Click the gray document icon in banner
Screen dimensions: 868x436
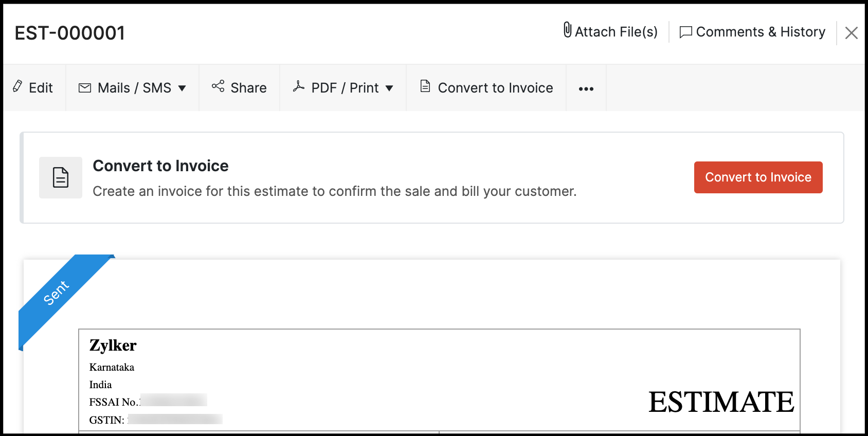pos(61,178)
